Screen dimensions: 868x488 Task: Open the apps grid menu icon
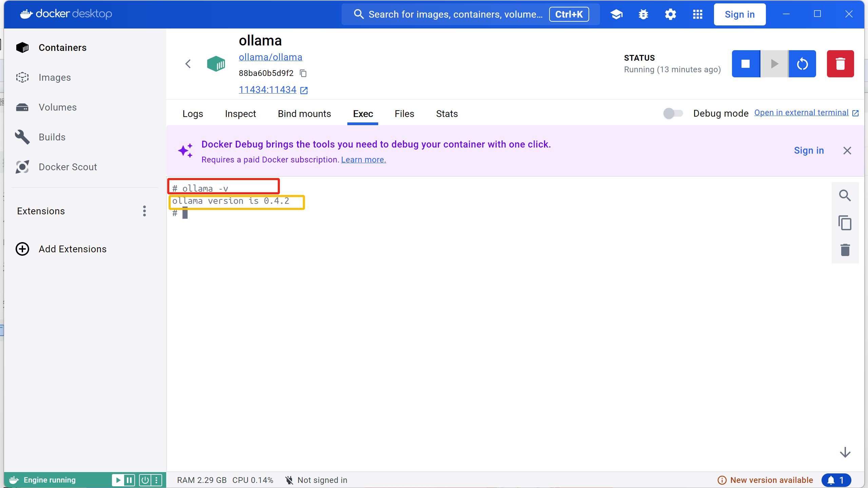coord(697,14)
